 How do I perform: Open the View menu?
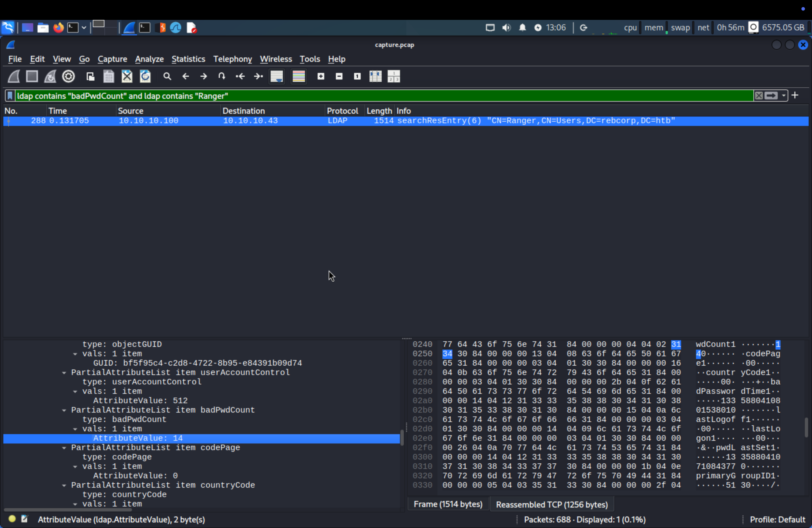[x=62, y=59]
